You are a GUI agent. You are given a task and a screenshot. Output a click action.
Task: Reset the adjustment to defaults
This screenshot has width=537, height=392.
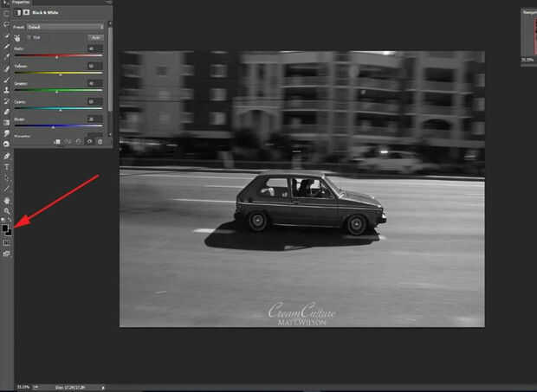coord(79,142)
